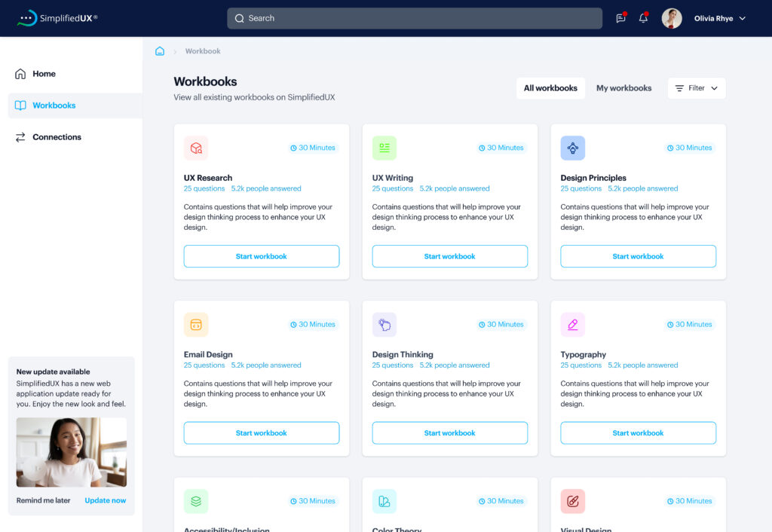Start the UX Writing workbook

(450, 256)
